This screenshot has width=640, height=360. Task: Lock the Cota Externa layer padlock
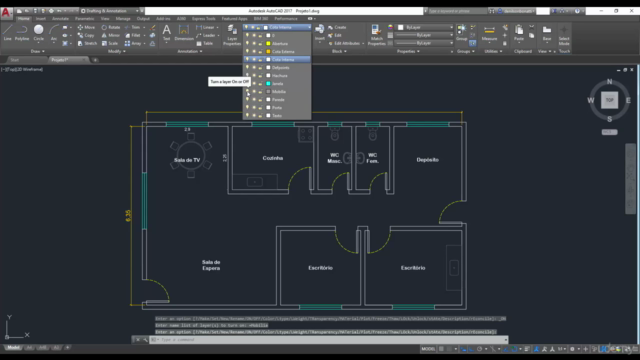pyautogui.click(x=260, y=51)
